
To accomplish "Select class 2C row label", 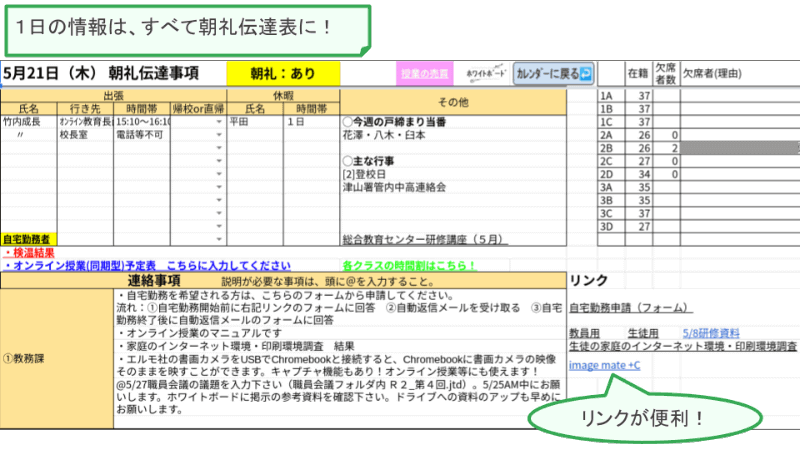I will (x=611, y=161).
